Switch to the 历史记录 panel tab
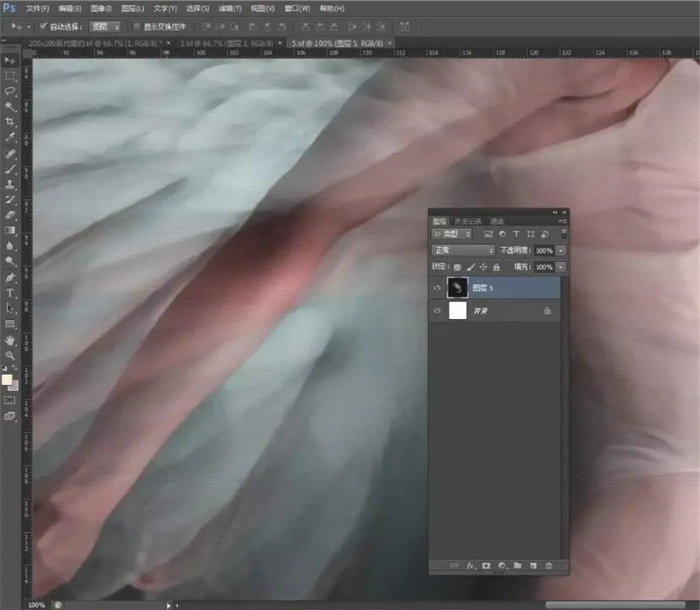Image resolution: width=700 pixels, height=610 pixels. click(468, 221)
